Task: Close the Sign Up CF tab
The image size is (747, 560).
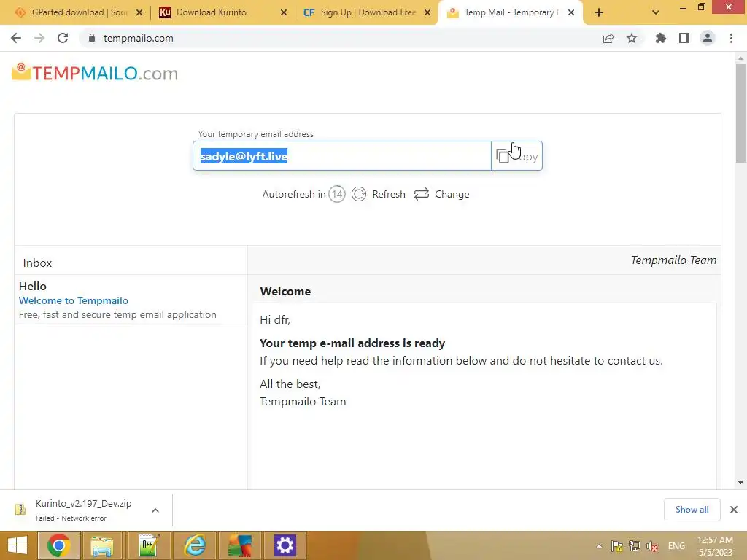Action: point(427,13)
